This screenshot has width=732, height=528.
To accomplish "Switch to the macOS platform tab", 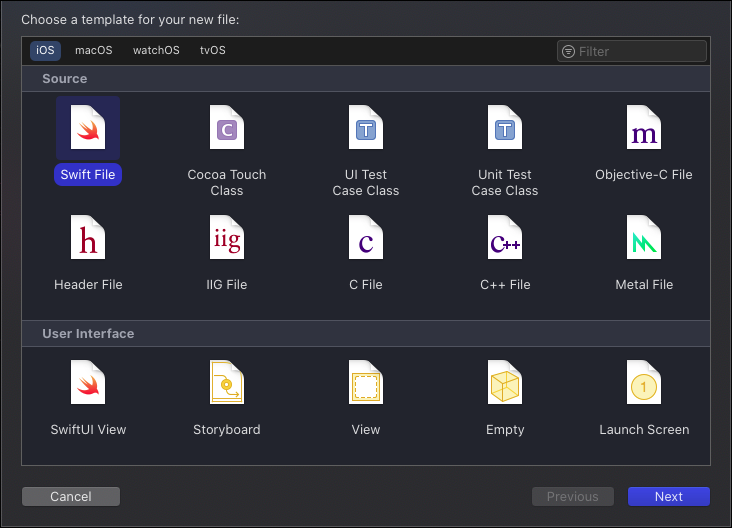I will [94, 50].
